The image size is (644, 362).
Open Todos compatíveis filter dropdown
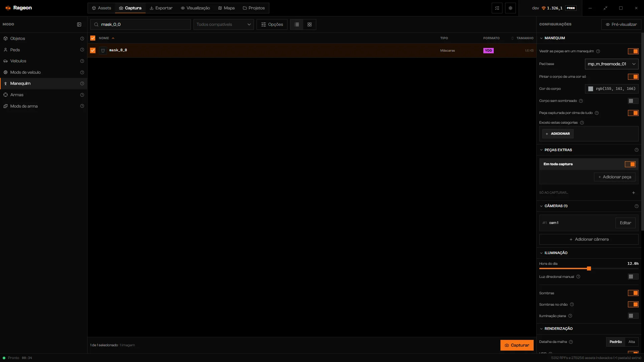(x=223, y=24)
